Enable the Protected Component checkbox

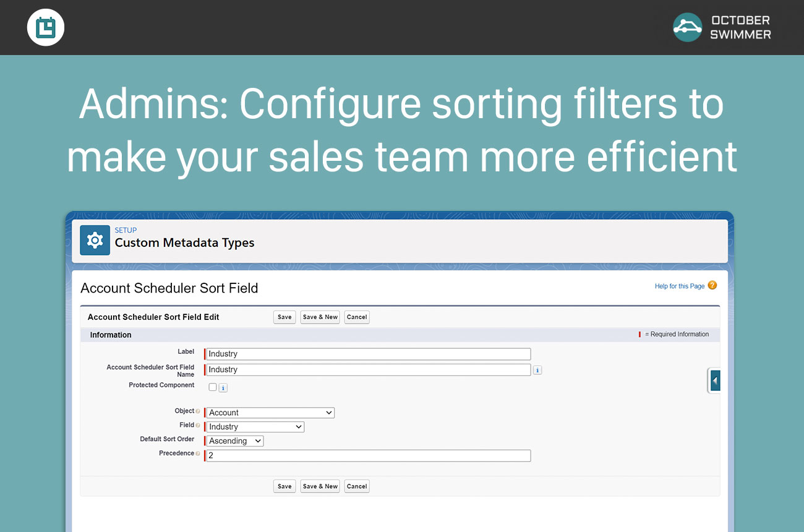tap(213, 387)
